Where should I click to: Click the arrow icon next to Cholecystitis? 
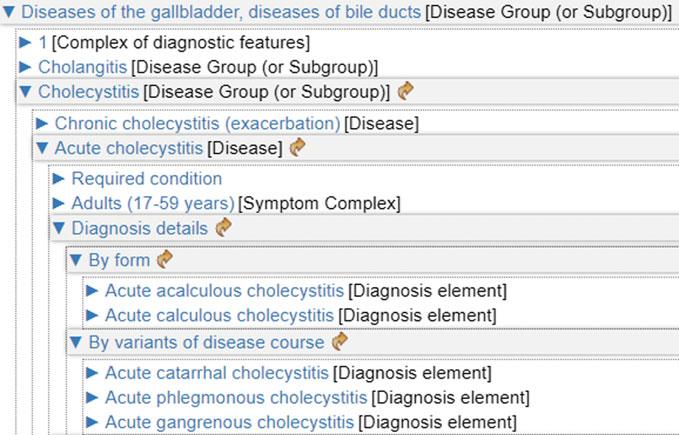click(405, 92)
